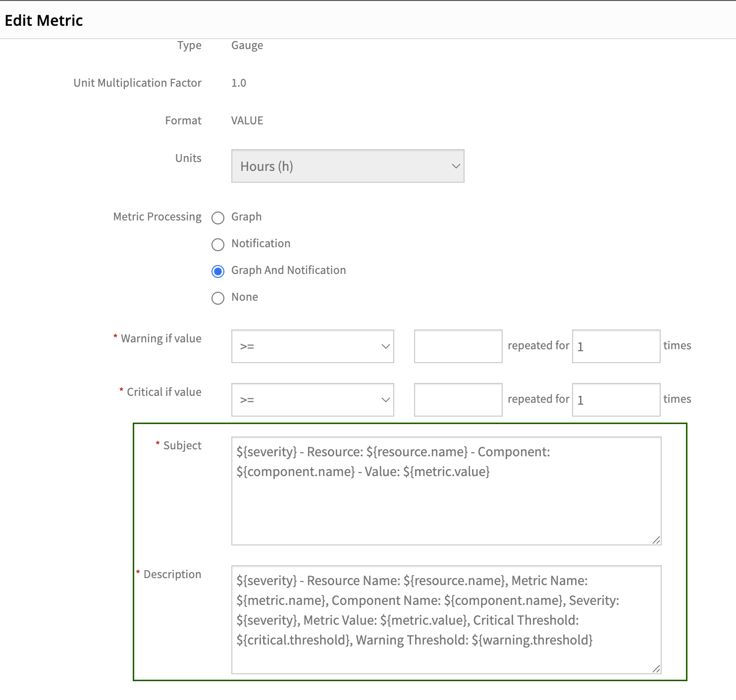
Task: Select the Graph radio button
Action: pyautogui.click(x=218, y=218)
